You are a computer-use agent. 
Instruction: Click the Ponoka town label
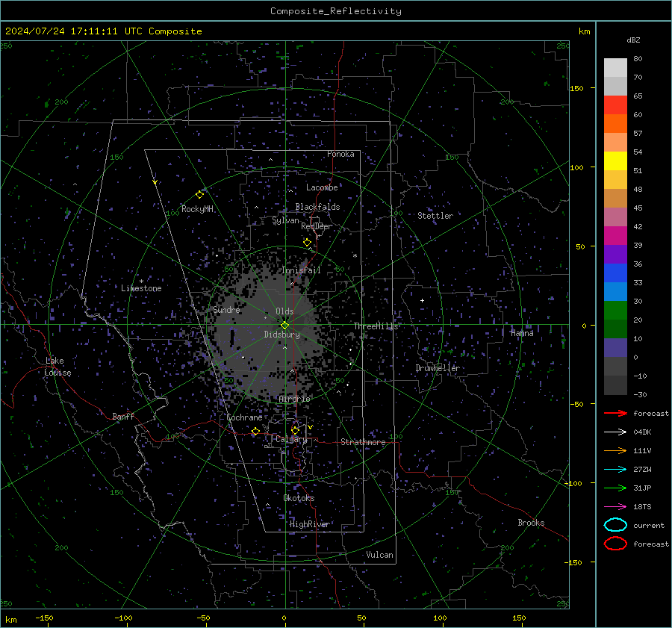click(340, 154)
